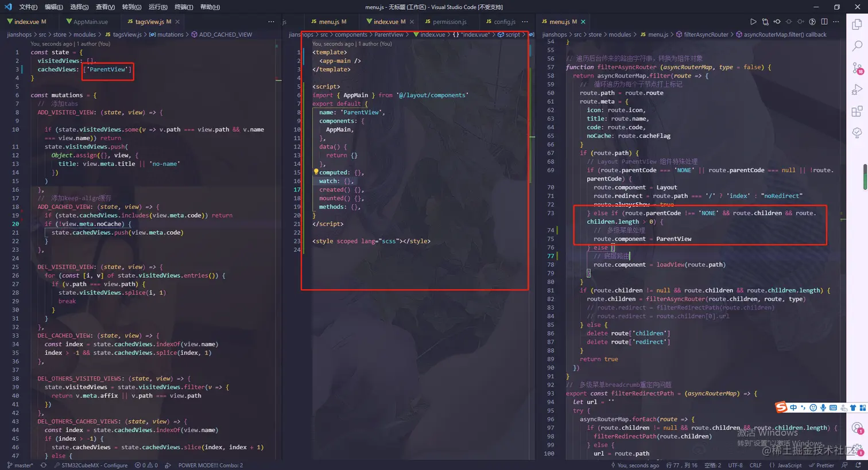
Task: Open the 编辑(E) menu
Action: (54, 7)
